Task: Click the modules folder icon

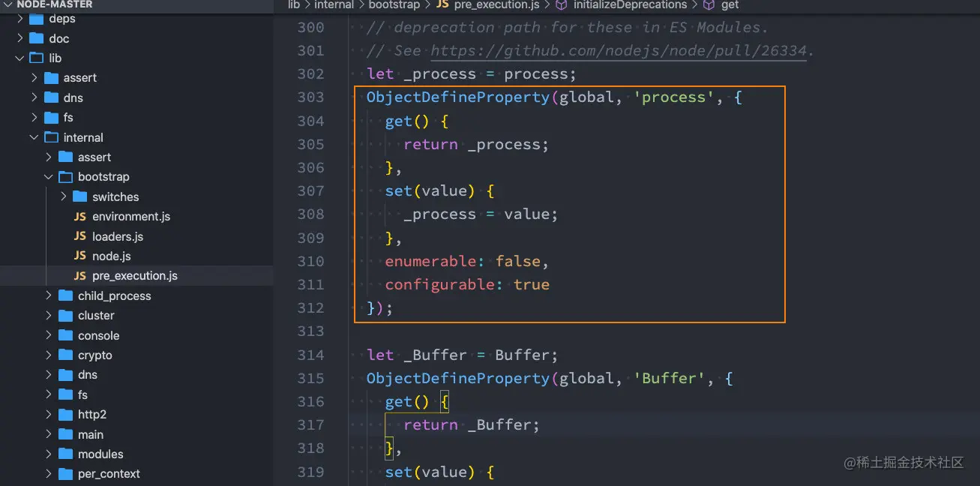Action: coord(66,454)
